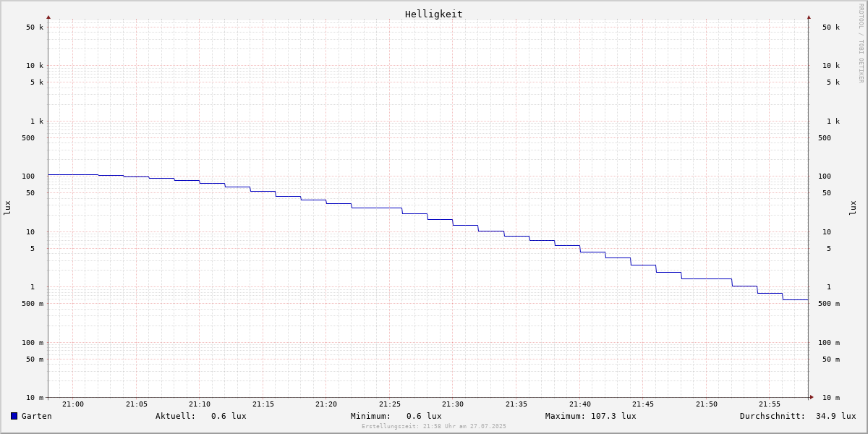
Task: Select "5 k" on the left y-axis
Action: (37, 82)
